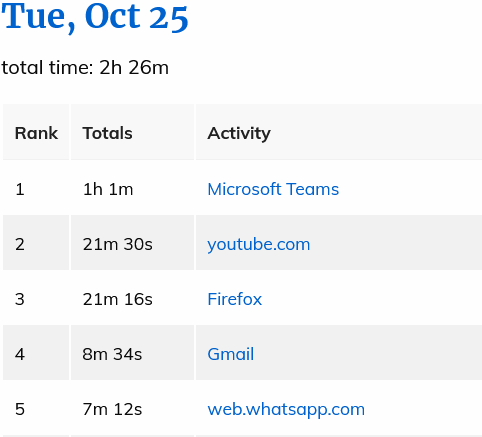Click rank 2 cell in table

tap(36, 243)
